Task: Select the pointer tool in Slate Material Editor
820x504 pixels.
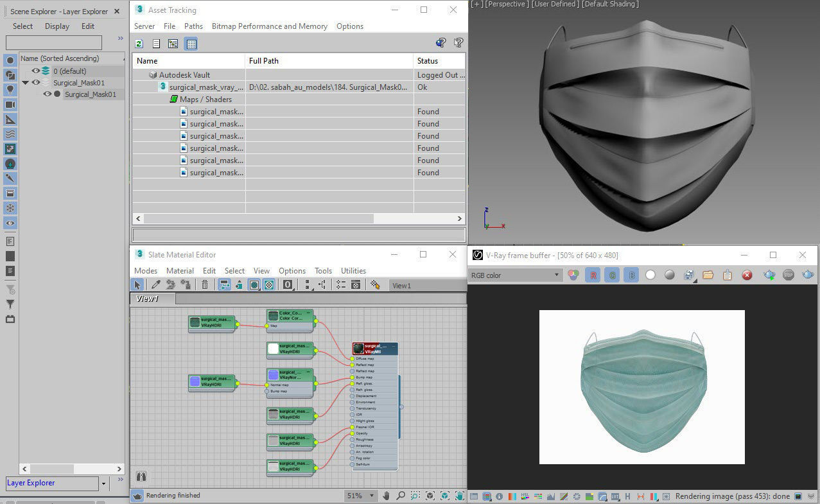Action: pyautogui.click(x=137, y=284)
